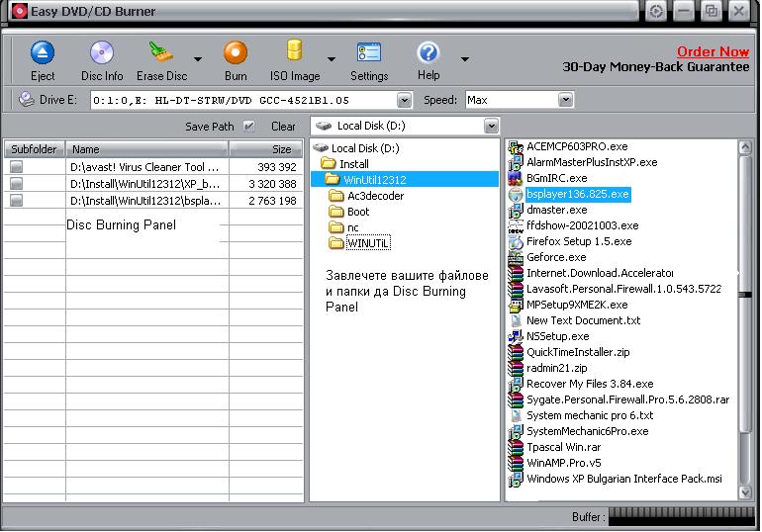This screenshot has height=532, width=762.
Task: Click the Drive E: disc icon
Action: 27,100
